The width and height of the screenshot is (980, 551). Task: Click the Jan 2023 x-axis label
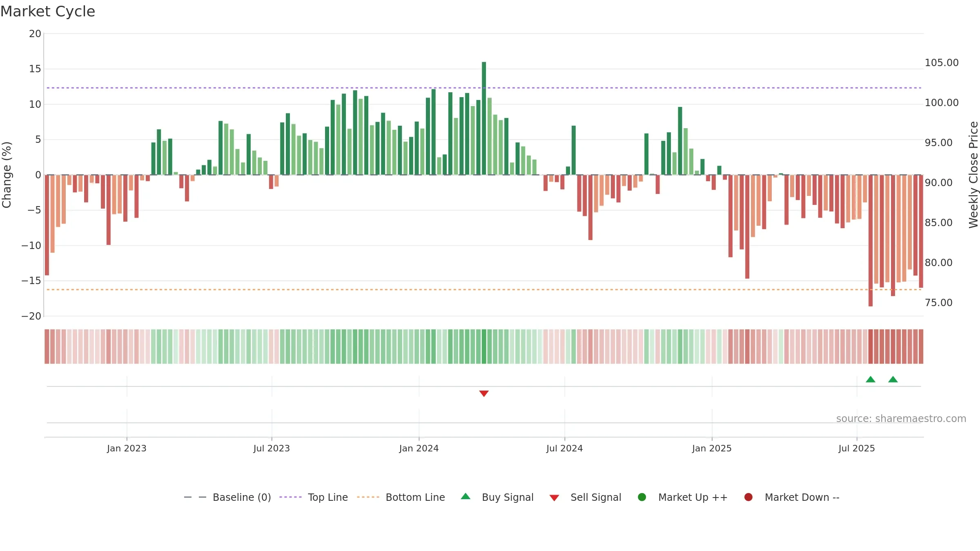(127, 448)
